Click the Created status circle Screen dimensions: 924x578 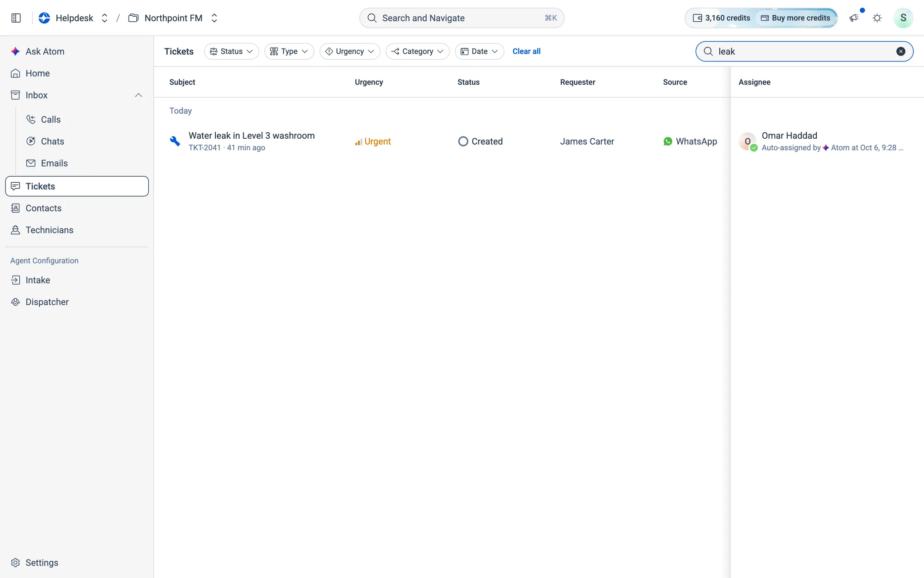pos(463,141)
